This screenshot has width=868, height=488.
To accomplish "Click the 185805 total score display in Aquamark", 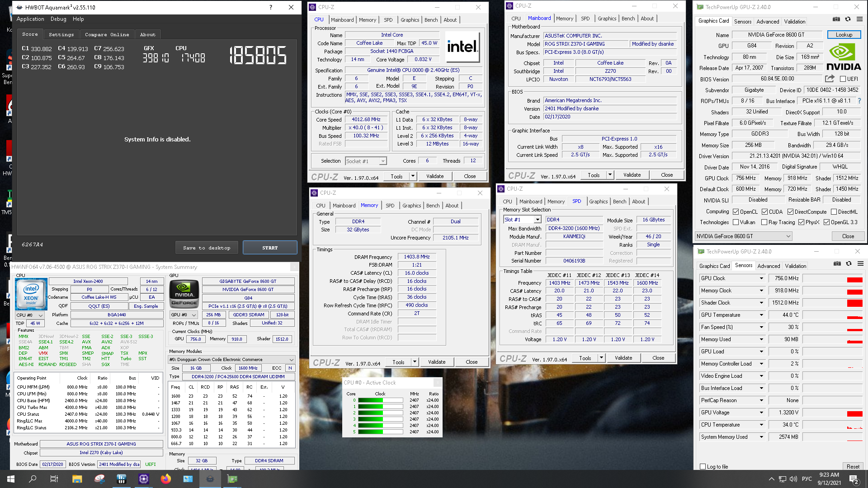I will [258, 56].
